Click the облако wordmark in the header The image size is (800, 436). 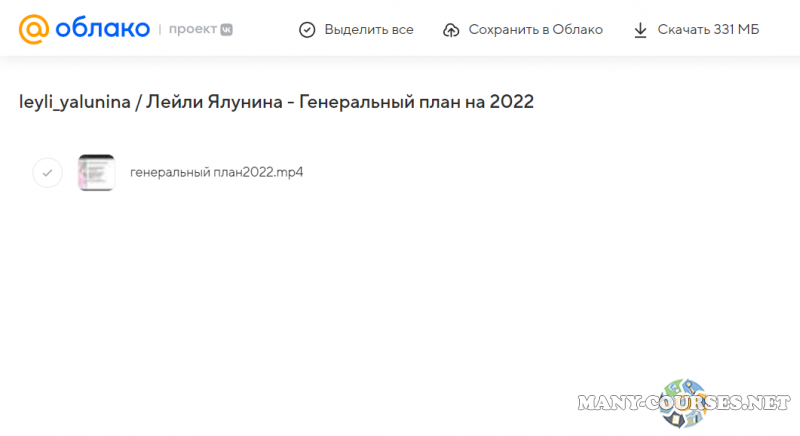click(100, 29)
